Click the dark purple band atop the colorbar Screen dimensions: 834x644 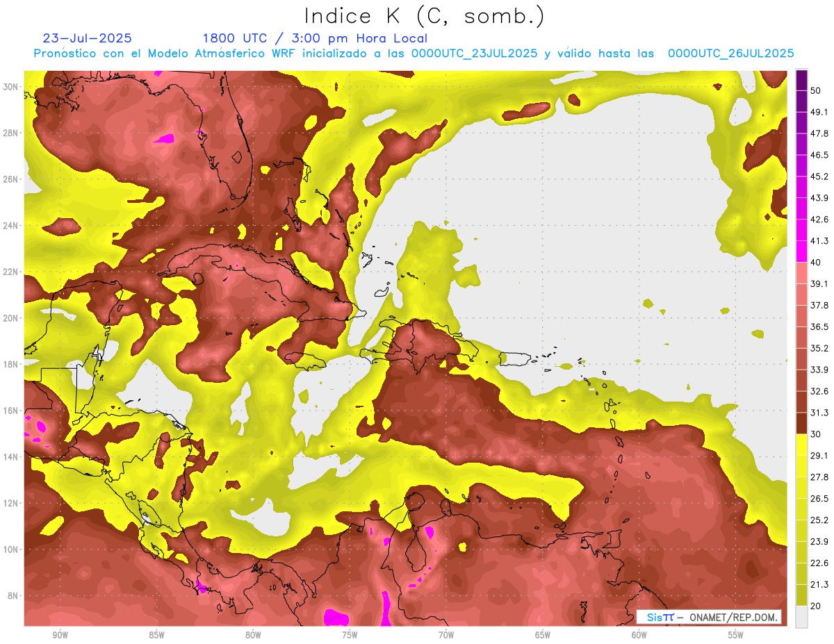pos(802,80)
